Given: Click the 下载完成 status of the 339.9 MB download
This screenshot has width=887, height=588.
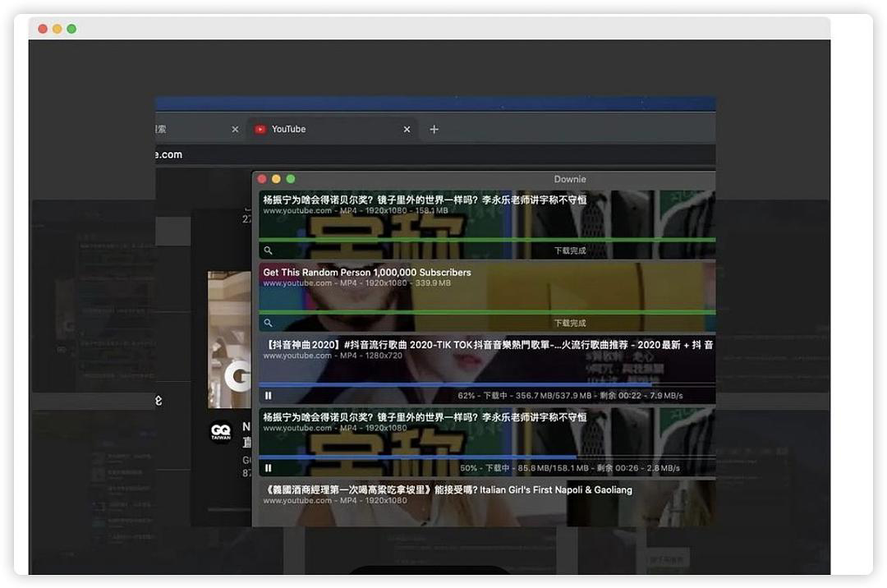Looking at the screenshot, I should click(x=570, y=323).
